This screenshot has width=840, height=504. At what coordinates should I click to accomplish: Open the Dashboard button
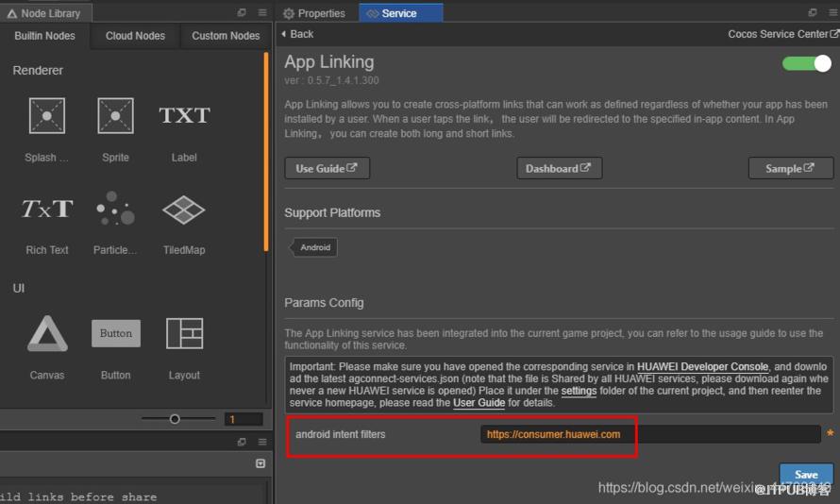560,168
